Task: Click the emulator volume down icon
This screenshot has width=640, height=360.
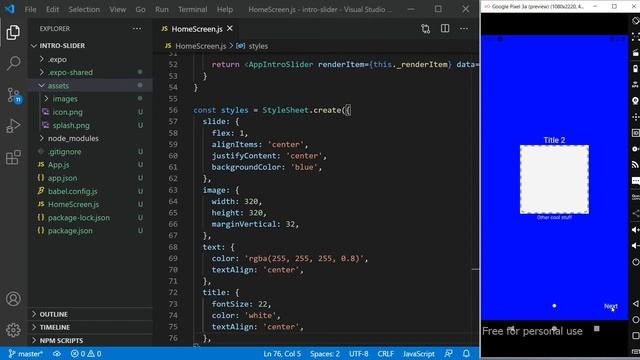Action: [x=635, y=246]
